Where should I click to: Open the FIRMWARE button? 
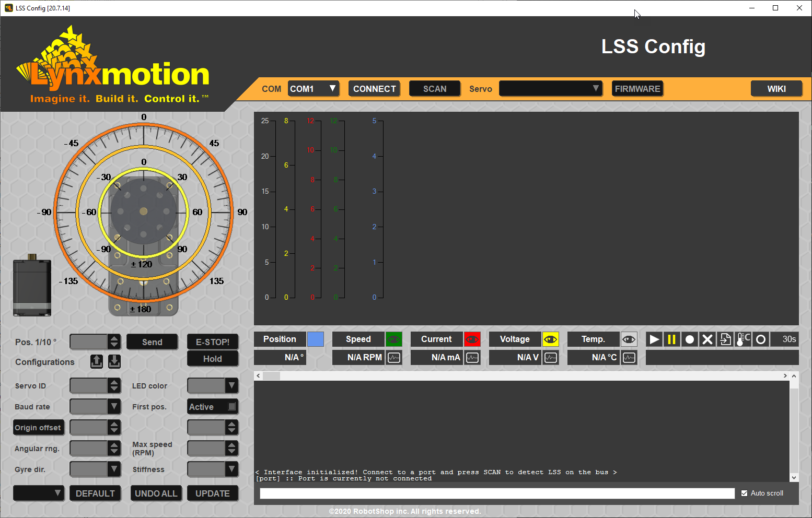637,89
